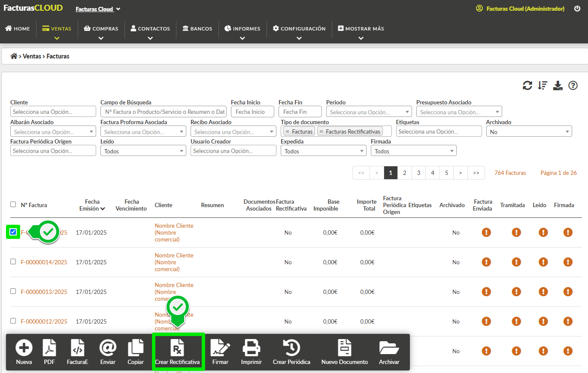Expand the Periodo filter dropdown
Viewport: 588px width, 373px height.
coord(369,112)
